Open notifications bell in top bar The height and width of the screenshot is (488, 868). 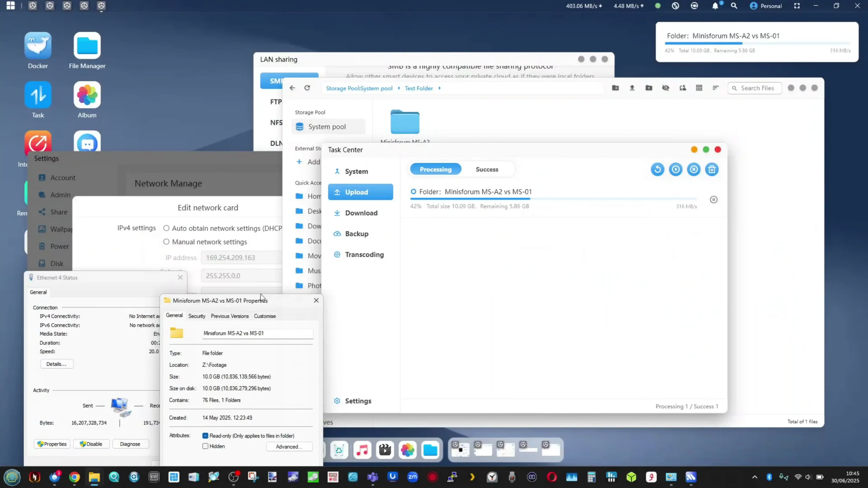point(715,6)
